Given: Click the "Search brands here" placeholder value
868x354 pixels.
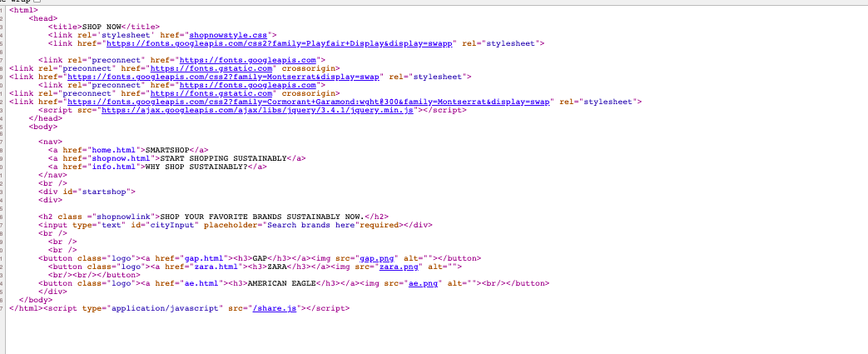Looking at the screenshot, I should 311,225.
